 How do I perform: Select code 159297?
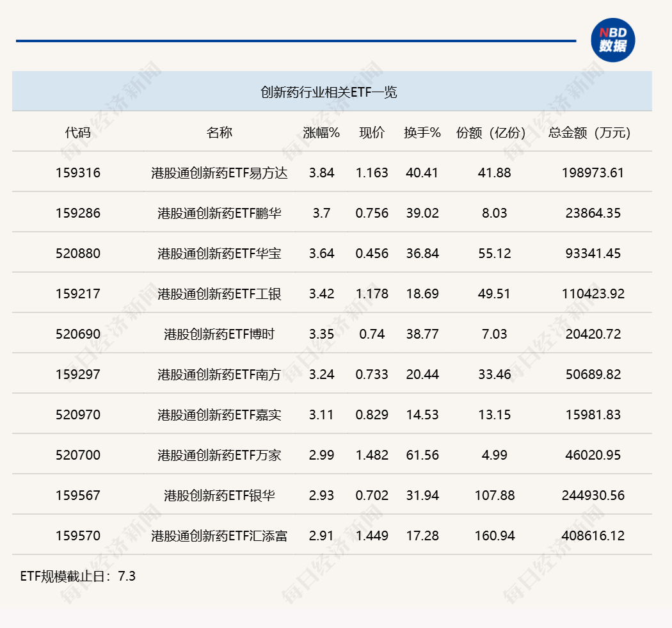coord(78,374)
